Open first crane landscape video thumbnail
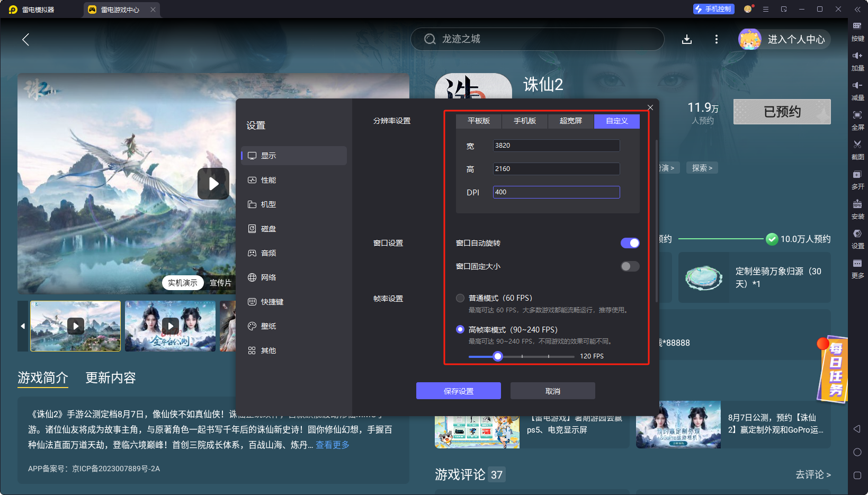Image resolution: width=868 pixels, height=495 pixels. click(x=76, y=326)
